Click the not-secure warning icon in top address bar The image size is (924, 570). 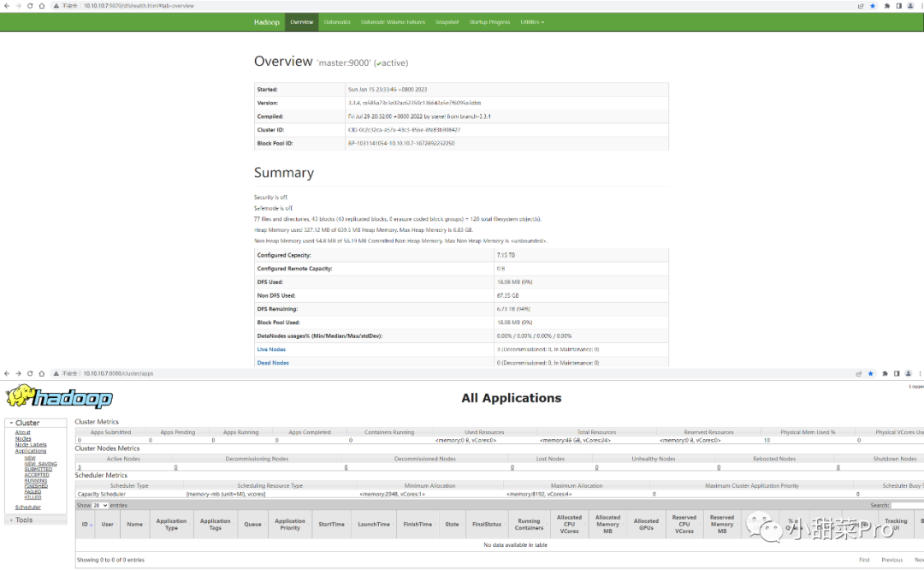tap(56, 6)
